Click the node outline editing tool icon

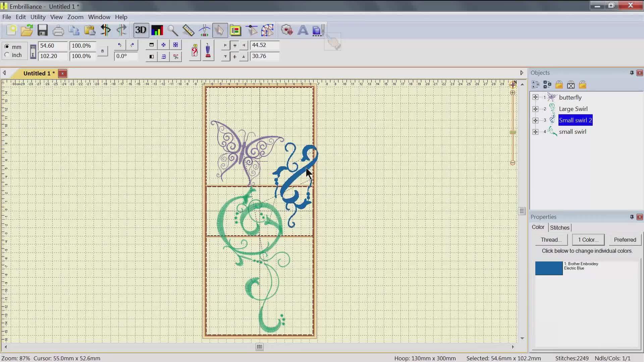pyautogui.click(x=267, y=31)
